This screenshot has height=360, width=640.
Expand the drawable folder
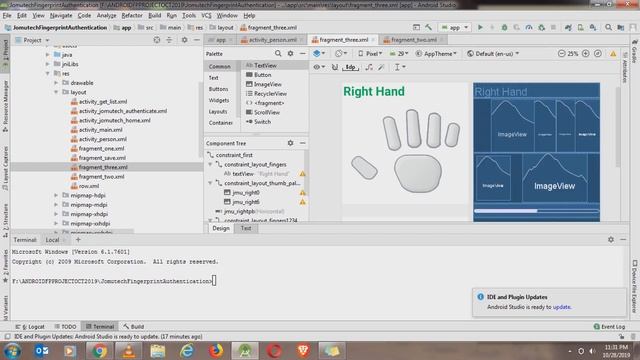[56, 83]
